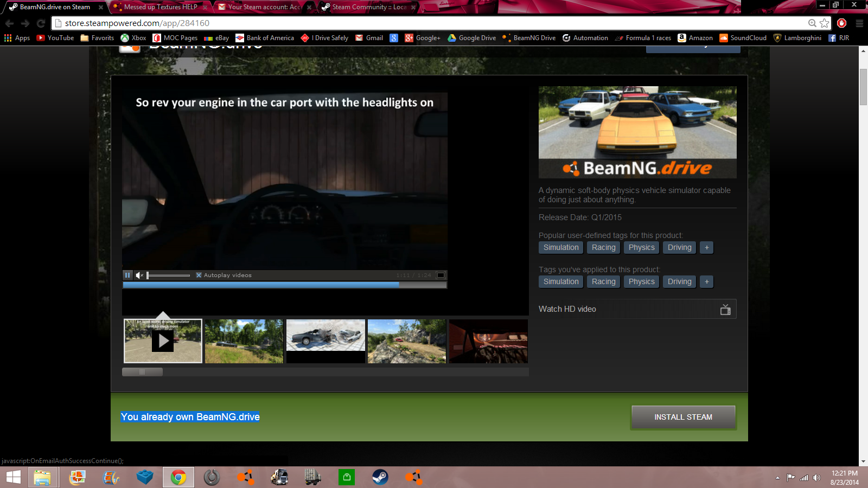Open the YouTube bookmark
Image resolution: width=868 pixels, height=488 pixels.
(55, 38)
